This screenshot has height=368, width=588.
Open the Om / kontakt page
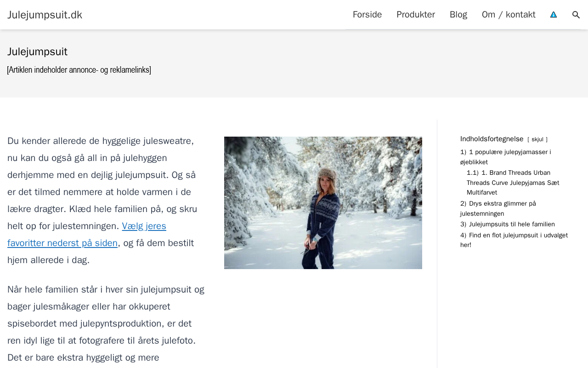coord(509,15)
